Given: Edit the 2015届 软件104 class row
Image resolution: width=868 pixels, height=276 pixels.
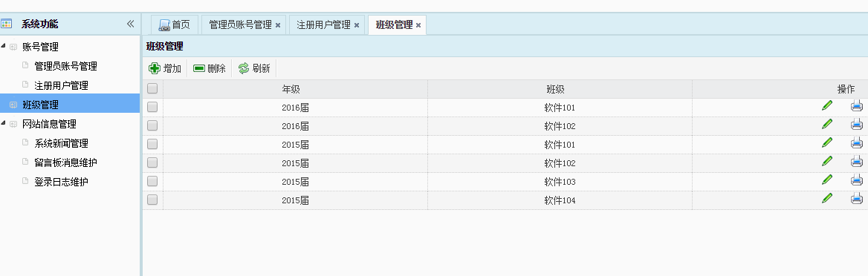Looking at the screenshot, I should (x=827, y=198).
